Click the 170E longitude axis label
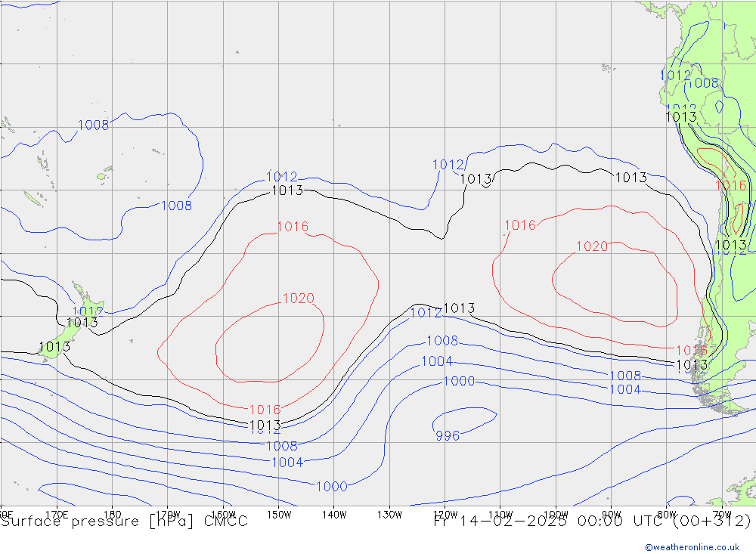 point(57,514)
